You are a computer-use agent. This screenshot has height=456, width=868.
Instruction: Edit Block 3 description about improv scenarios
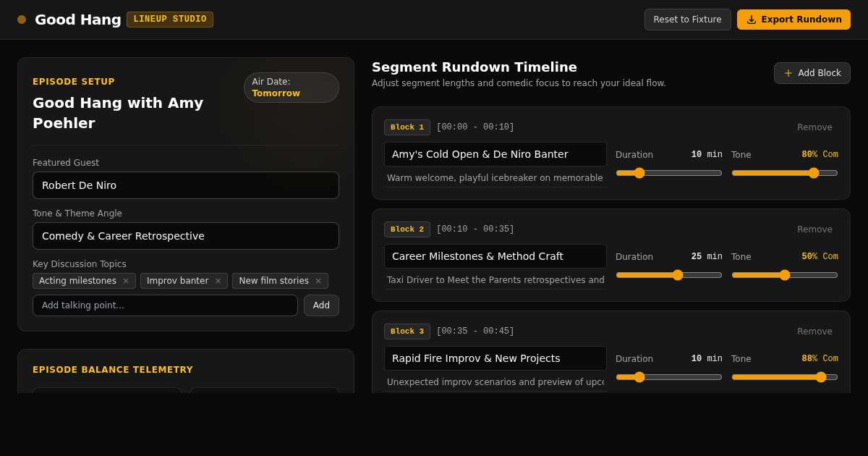coord(495,382)
